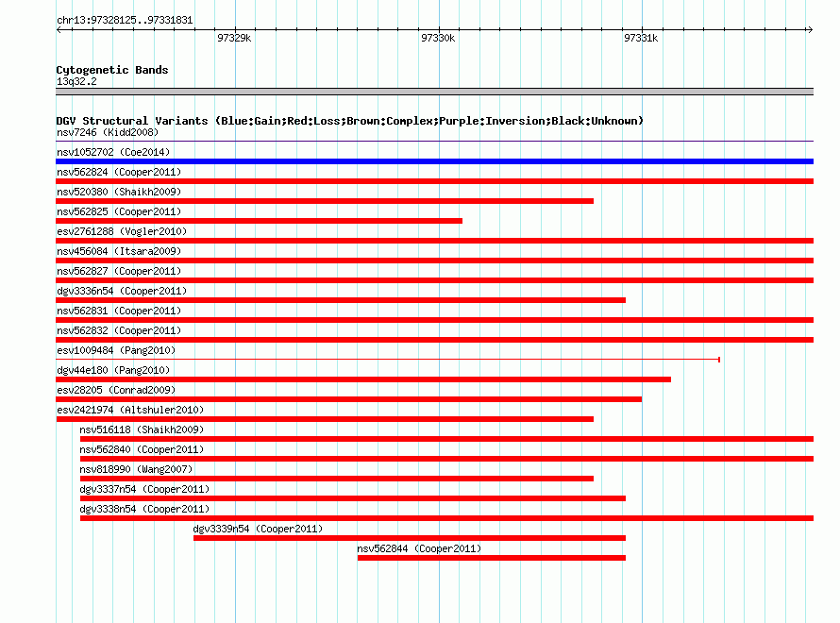The width and height of the screenshot is (840, 623).
Task: Click the nsv1052702 (Coe2014) label
Action: coord(113,152)
